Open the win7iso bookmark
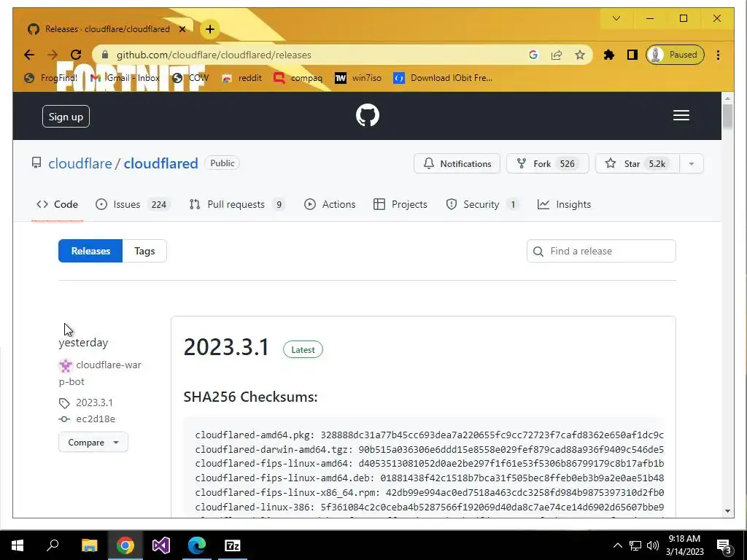Screen dimensions: 747x560 pyautogui.click(x=358, y=77)
